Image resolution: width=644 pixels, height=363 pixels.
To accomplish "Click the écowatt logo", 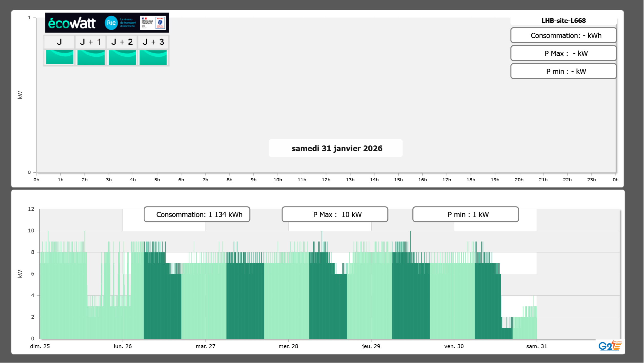I will tap(72, 23).
